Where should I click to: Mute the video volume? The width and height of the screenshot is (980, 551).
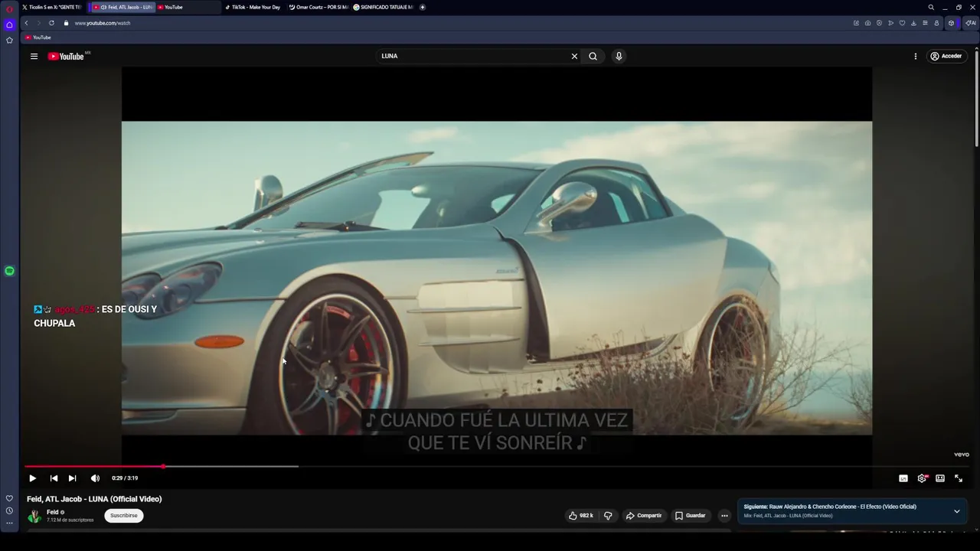[95, 478]
